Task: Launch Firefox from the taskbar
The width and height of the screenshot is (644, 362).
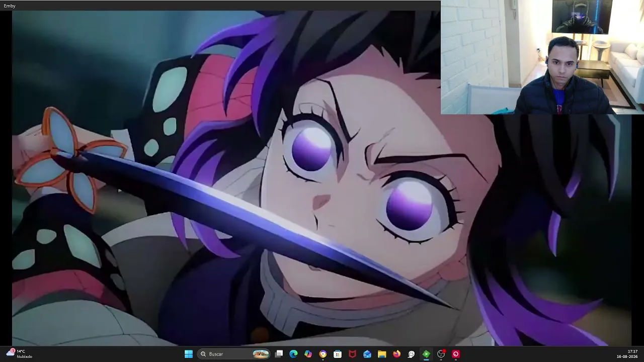Action: point(396,354)
